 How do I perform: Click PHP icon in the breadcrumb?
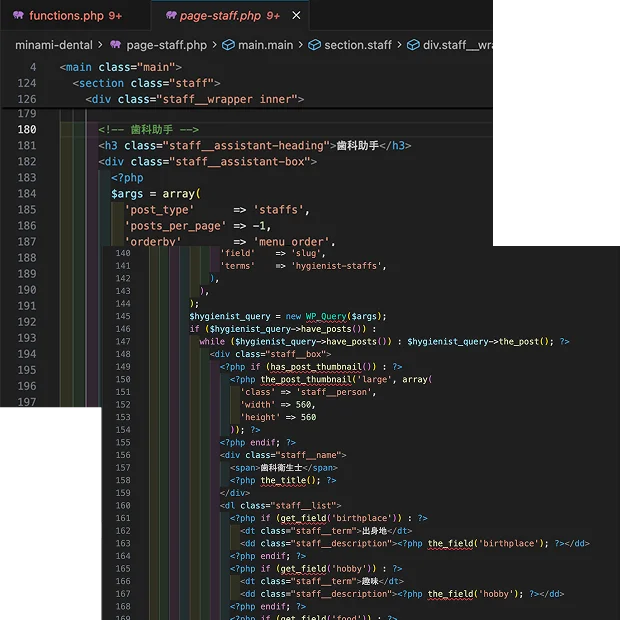[x=115, y=45]
